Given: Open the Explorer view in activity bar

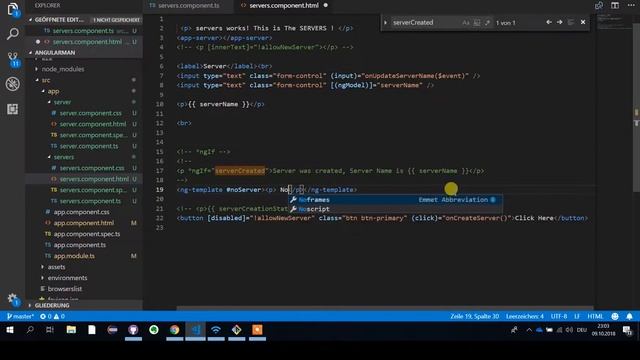Looking at the screenshot, I should click(x=13, y=9).
